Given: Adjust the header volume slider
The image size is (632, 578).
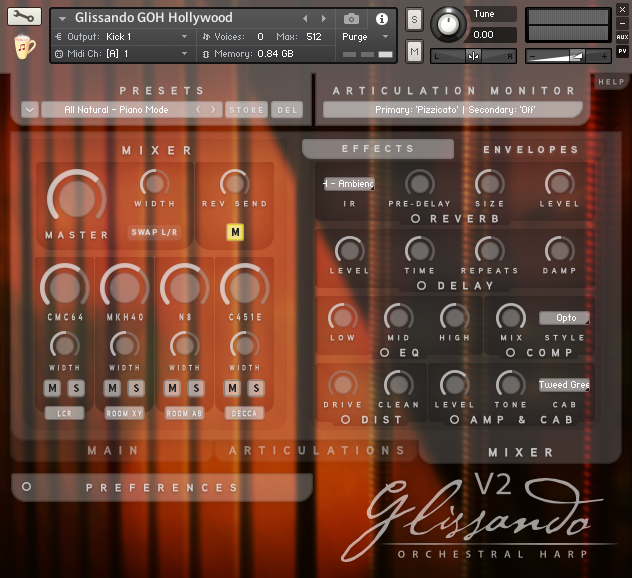Looking at the screenshot, I should [x=568, y=56].
